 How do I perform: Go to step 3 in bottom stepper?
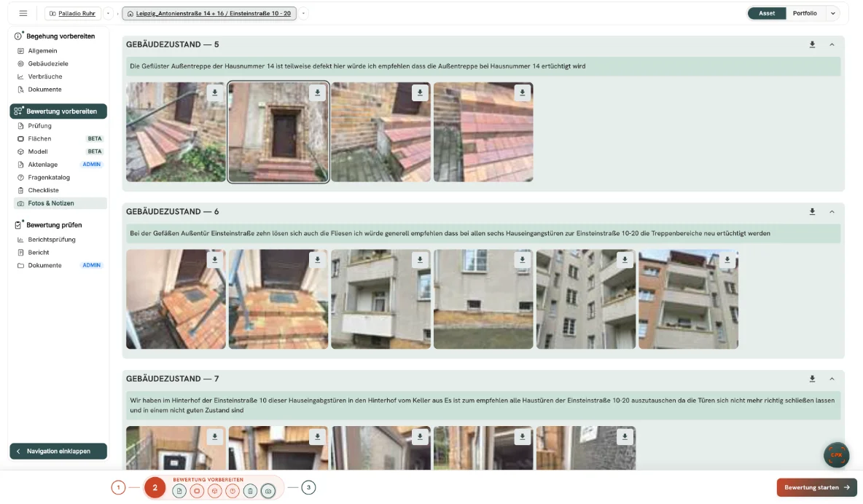pyautogui.click(x=309, y=487)
